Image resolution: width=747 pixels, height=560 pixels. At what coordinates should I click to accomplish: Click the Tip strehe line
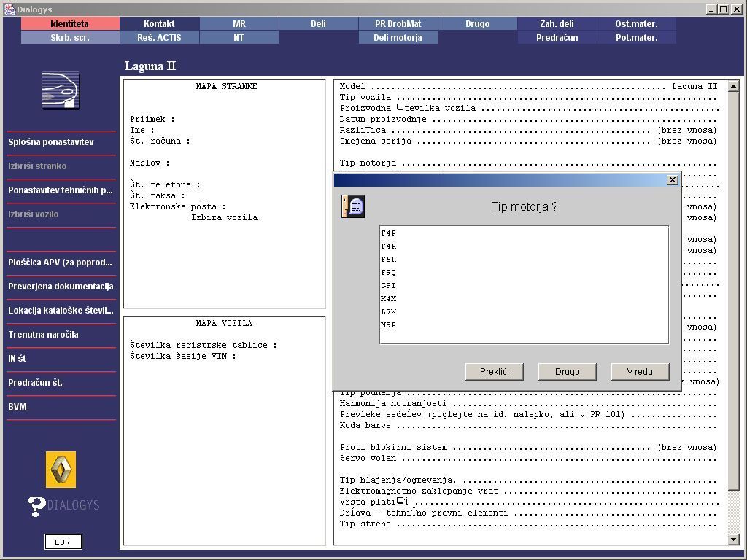coord(528,524)
